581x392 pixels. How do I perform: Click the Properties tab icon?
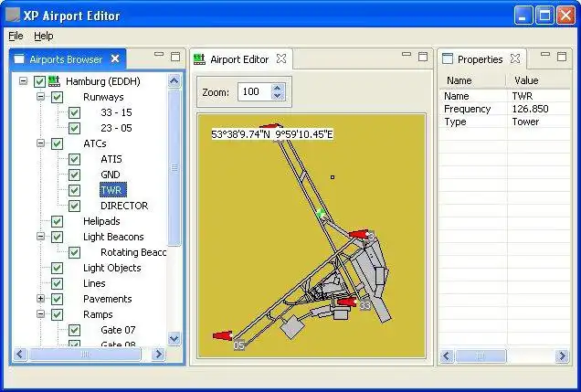[448, 58]
